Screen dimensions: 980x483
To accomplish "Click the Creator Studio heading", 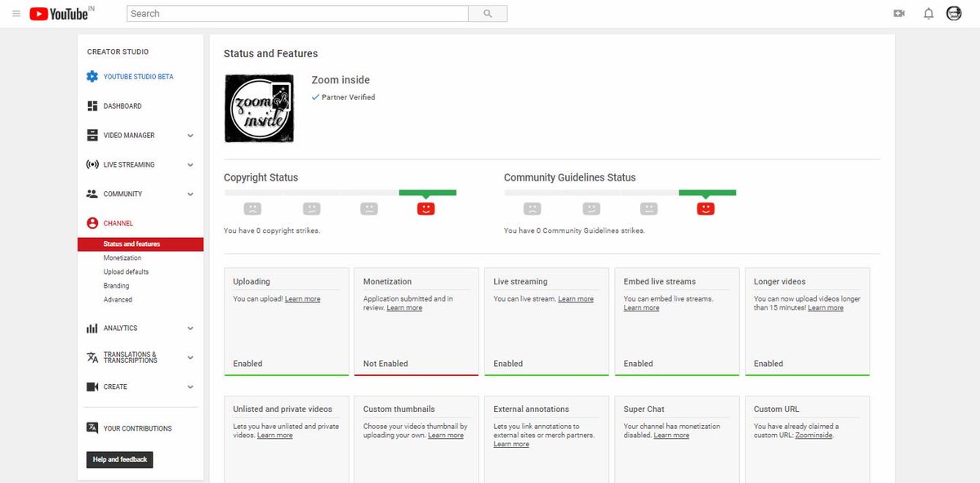I will click(x=118, y=52).
